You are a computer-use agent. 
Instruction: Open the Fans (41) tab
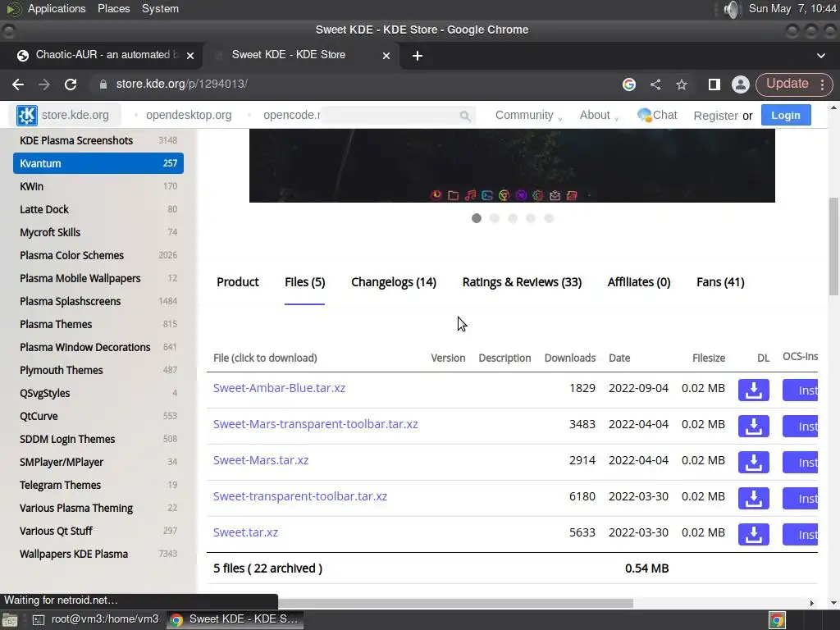click(x=720, y=282)
